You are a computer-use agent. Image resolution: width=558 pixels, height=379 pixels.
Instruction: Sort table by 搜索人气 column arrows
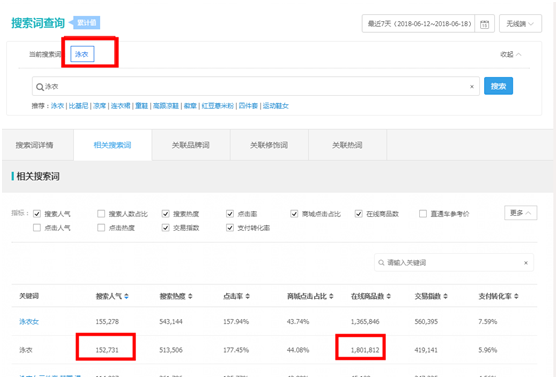[127, 296]
